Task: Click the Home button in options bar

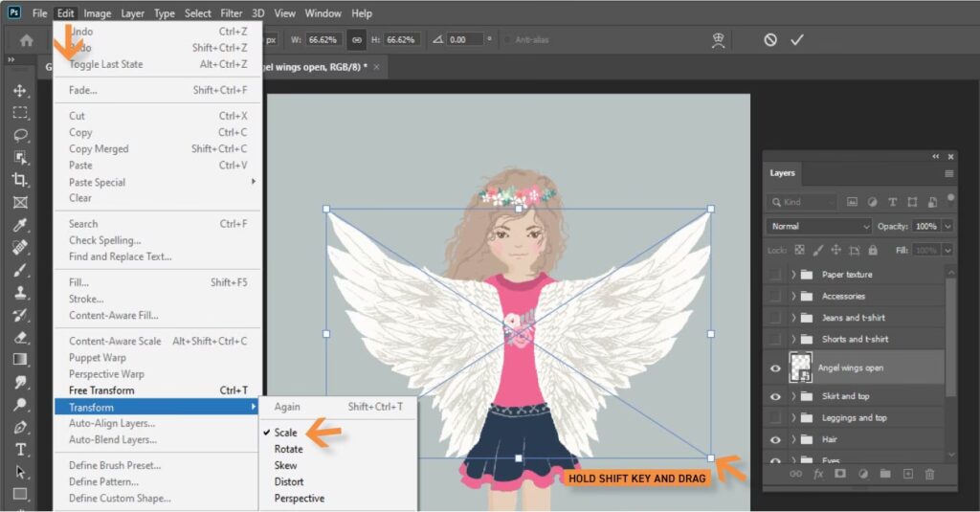Action: (27, 40)
